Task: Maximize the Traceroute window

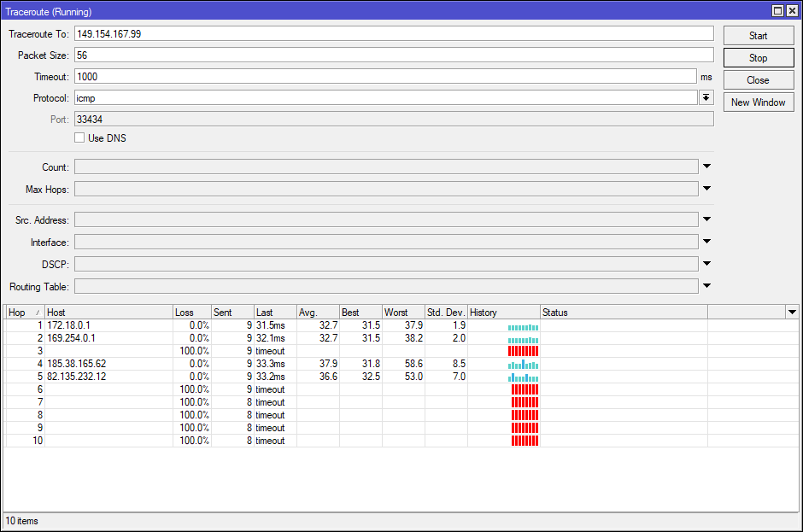Action: coord(778,11)
